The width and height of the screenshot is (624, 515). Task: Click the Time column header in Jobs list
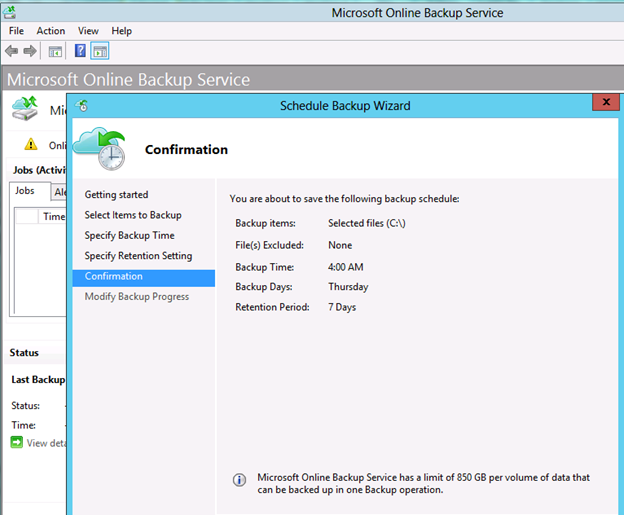coord(54,217)
